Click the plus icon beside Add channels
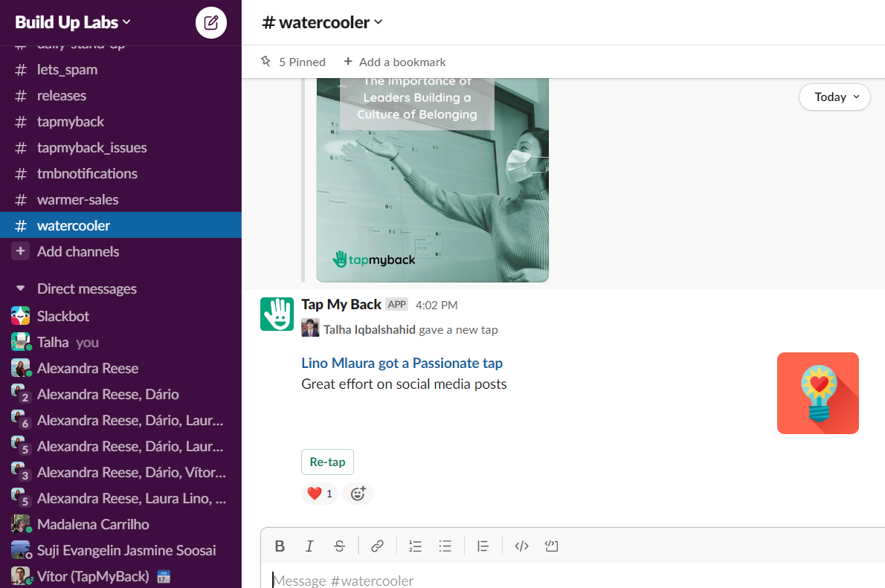Screen dimensions: 885x588 tap(20, 251)
